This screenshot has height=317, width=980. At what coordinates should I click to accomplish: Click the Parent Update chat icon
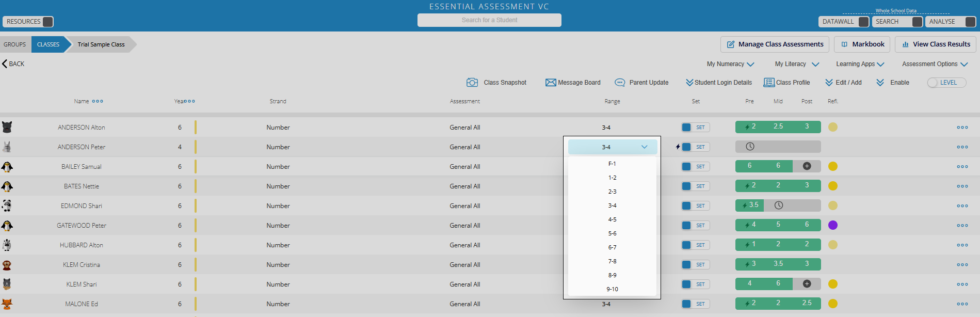[620, 83]
